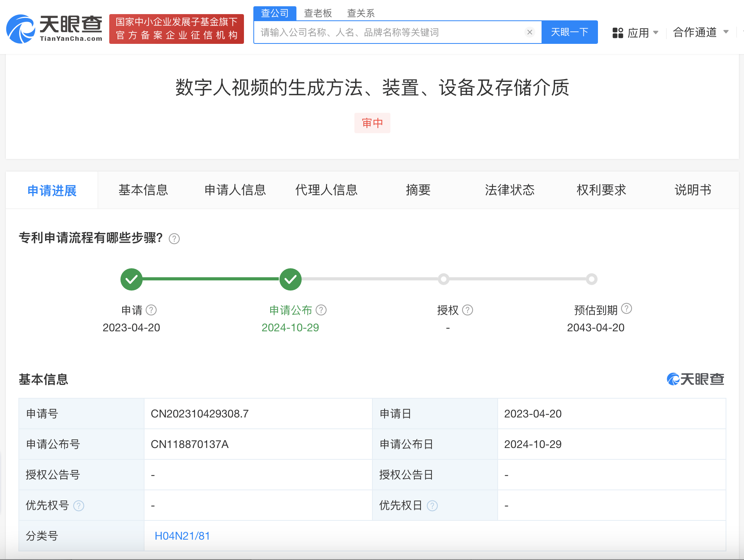The width and height of the screenshot is (744, 560).
Task: Click the 申请公布日 value 2024-10-29 in table
Action: (x=533, y=444)
